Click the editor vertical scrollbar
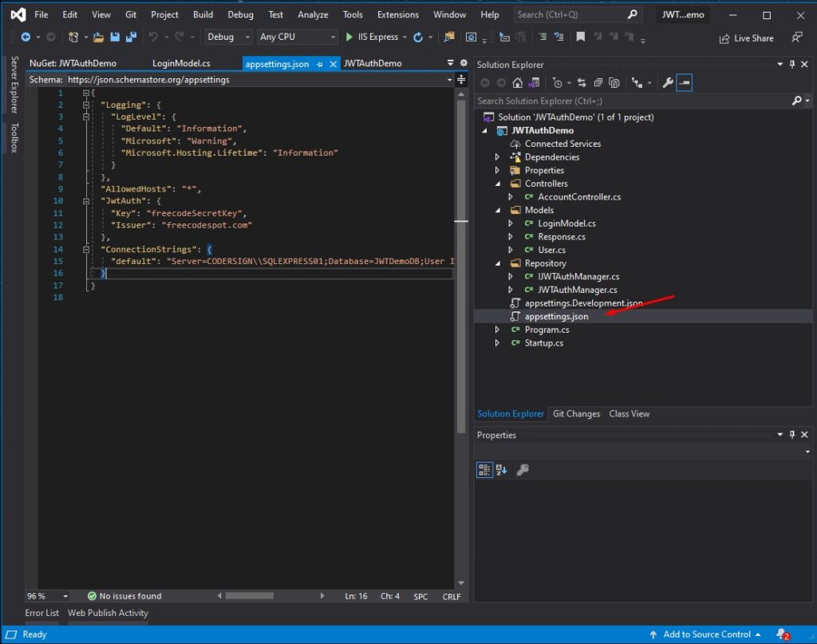 [461, 267]
